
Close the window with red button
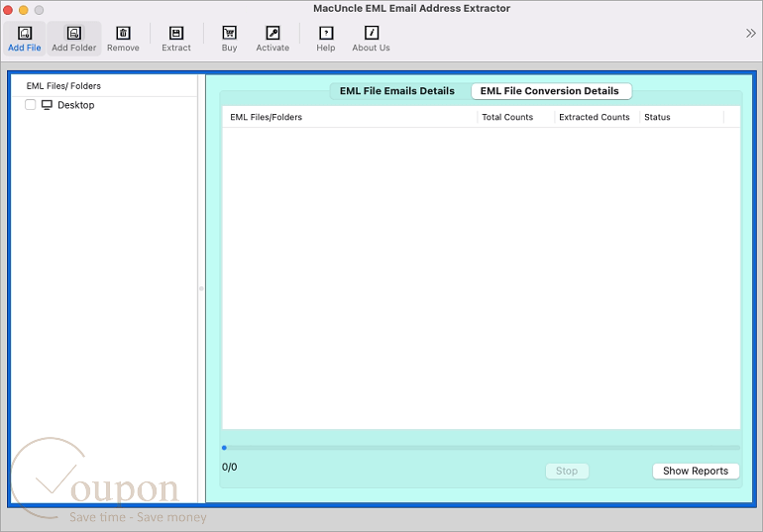coord(8,10)
